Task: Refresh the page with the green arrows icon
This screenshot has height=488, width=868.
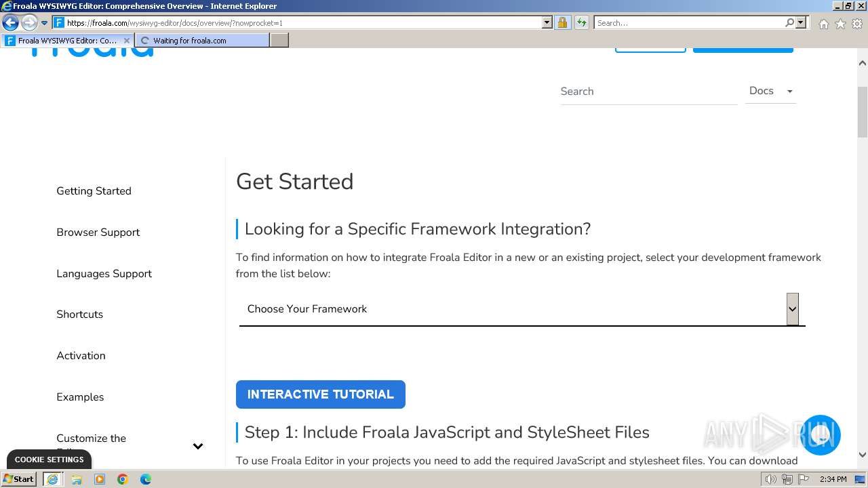Action: (581, 22)
